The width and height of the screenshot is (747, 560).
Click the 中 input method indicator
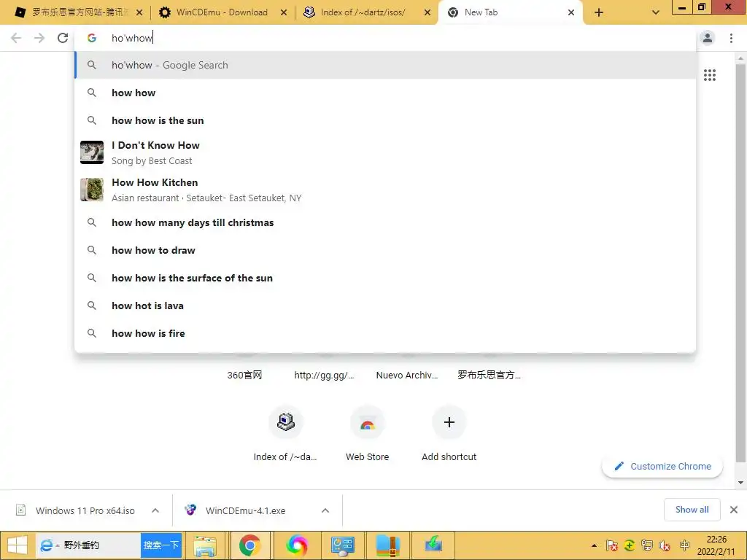[684, 545]
